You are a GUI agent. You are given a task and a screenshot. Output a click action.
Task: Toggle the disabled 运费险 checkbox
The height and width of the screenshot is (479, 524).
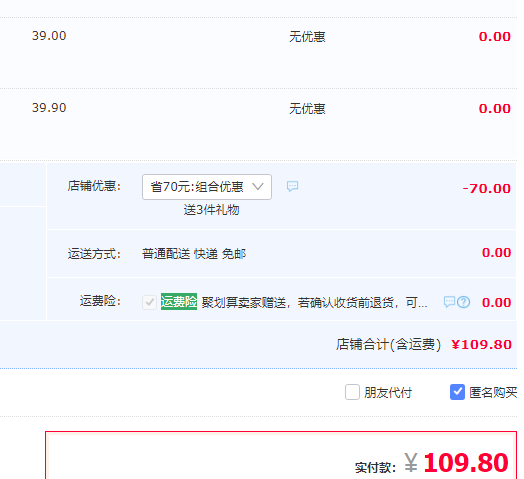click(x=149, y=303)
